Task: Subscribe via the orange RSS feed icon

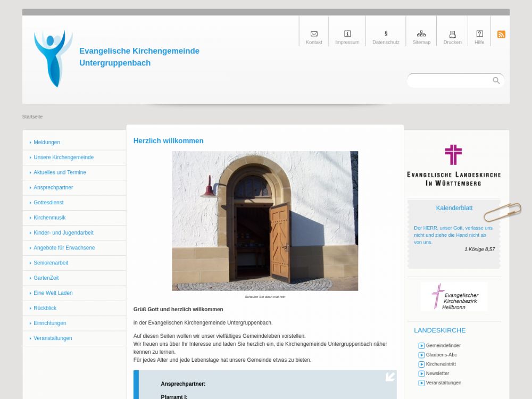Action: [501, 35]
